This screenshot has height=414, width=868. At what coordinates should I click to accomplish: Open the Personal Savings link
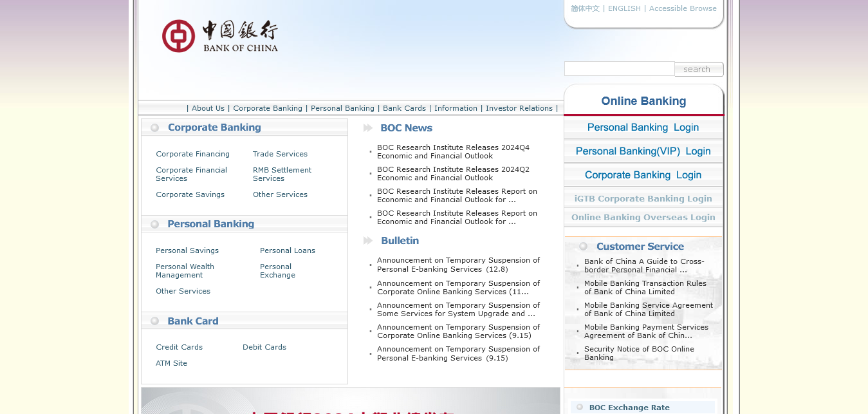[187, 250]
